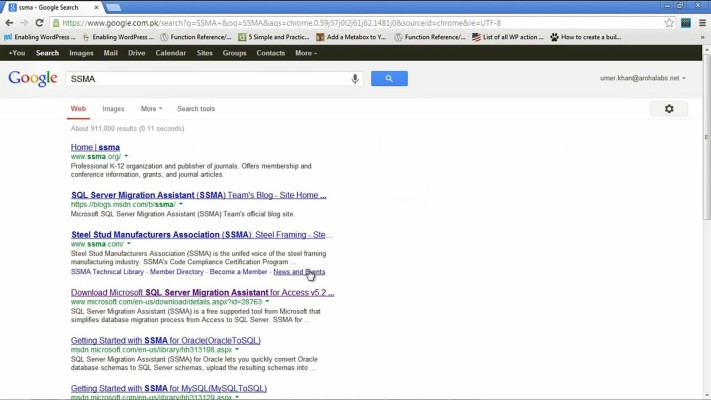Bookmark this page with the star icon
The image size is (711, 400).
pos(669,22)
